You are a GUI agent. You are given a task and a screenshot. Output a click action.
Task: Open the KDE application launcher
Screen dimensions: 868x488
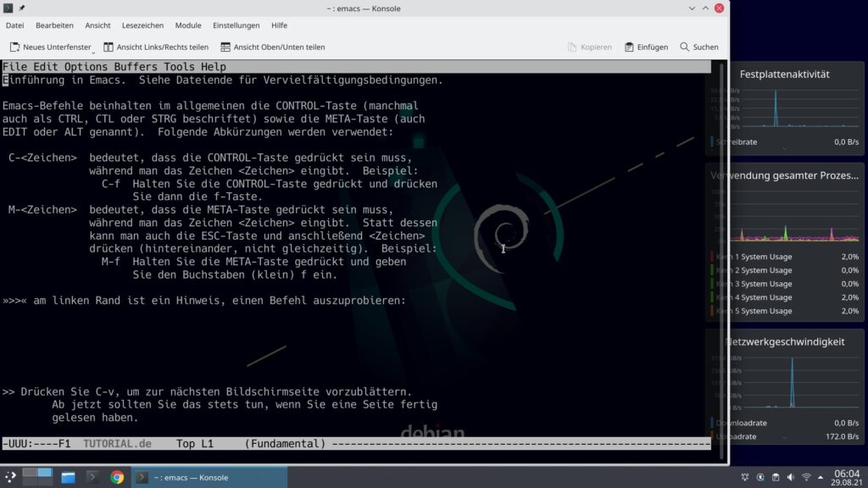click(10, 477)
